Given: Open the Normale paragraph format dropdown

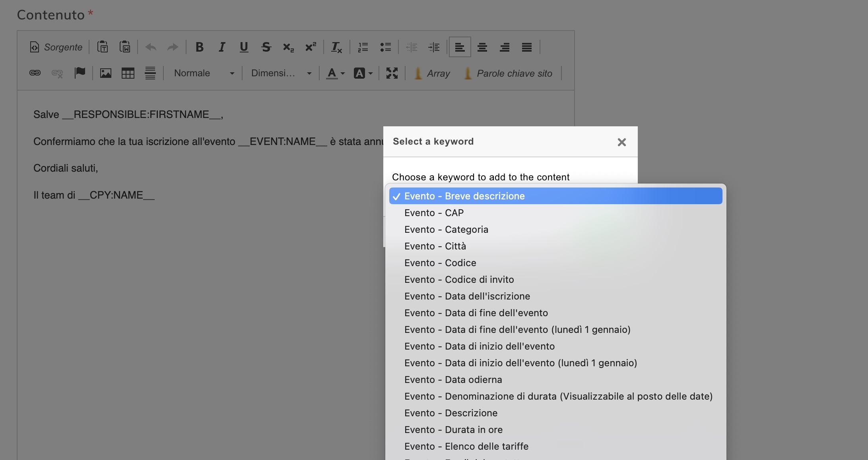Looking at the screenshot, I should (x=204, y=73).
